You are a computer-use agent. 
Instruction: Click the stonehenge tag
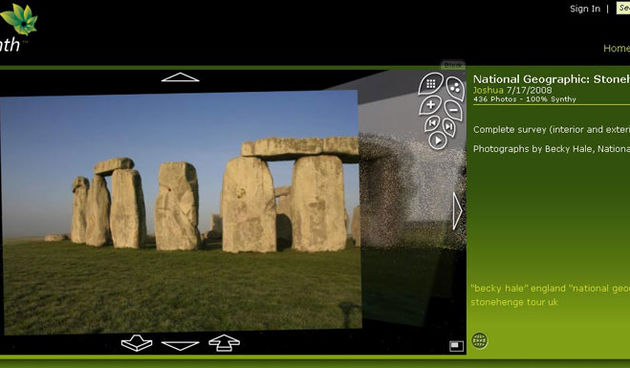[497, 302]
